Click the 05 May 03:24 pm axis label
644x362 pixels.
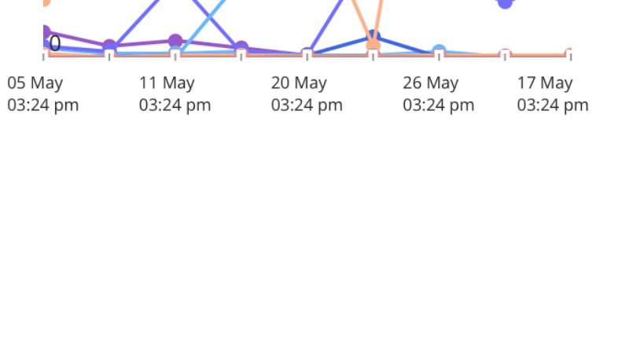click(43, 94)
